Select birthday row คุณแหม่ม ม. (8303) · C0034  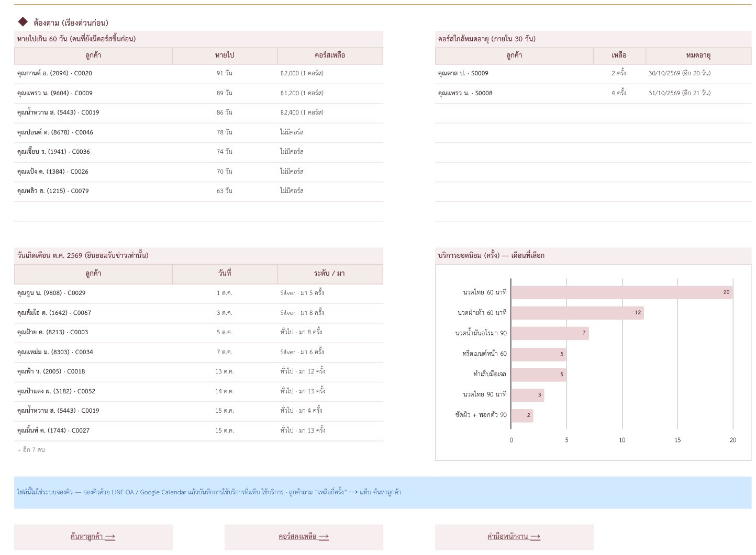[198, 352]
